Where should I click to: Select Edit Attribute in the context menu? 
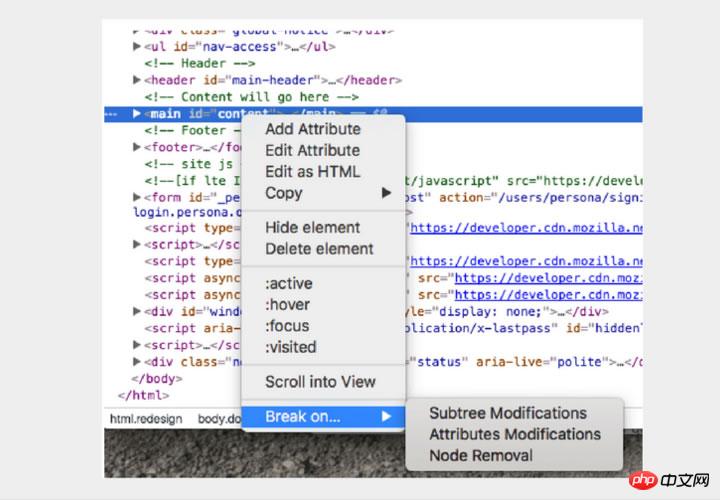323,150
